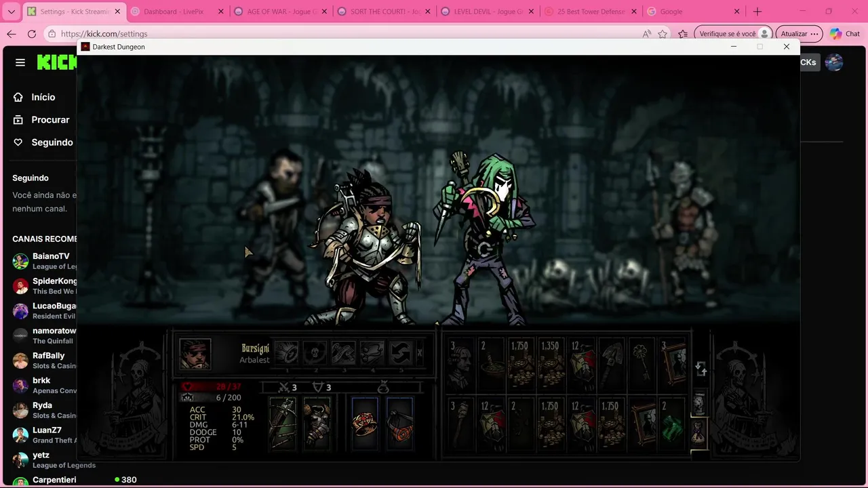Select the flare skill numbered 4
The height and width of the screenshot is (488, 868).
(x=372, y=353)
